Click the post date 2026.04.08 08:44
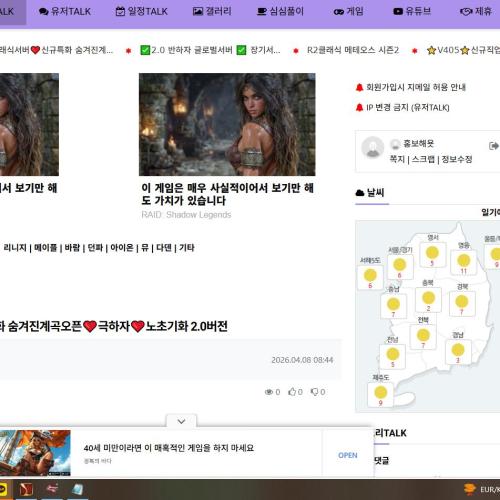The width and height of the screenshot is (500, 500). [x=302, y=360]
